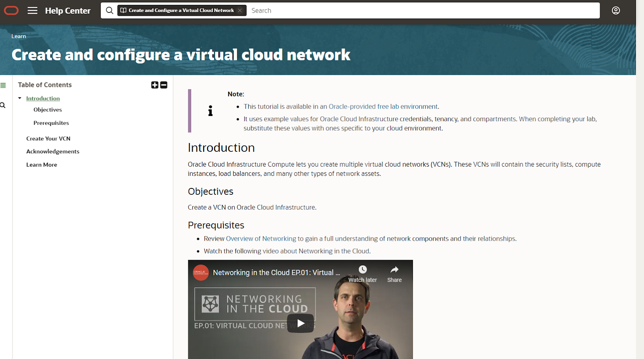The height and width of the screenshot is (359, 644).
Task: Remove the search scope filter chip
Action: point(240,10)
